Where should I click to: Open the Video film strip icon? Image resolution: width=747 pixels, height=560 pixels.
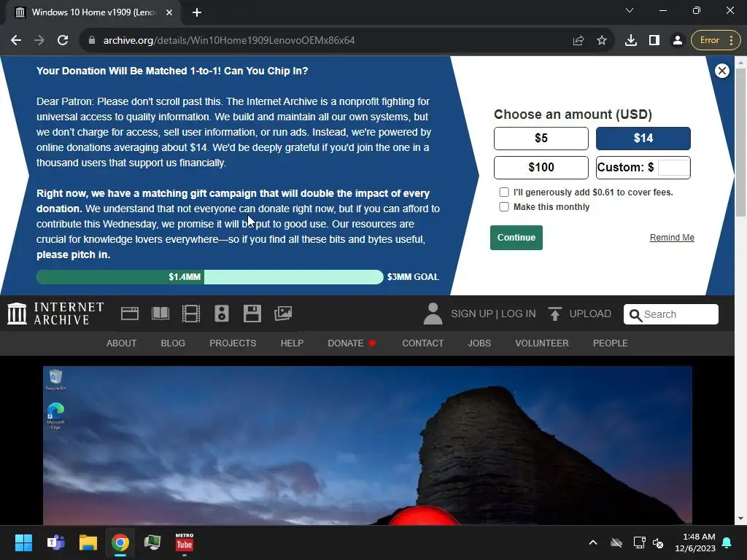click(x=191, y=314)
